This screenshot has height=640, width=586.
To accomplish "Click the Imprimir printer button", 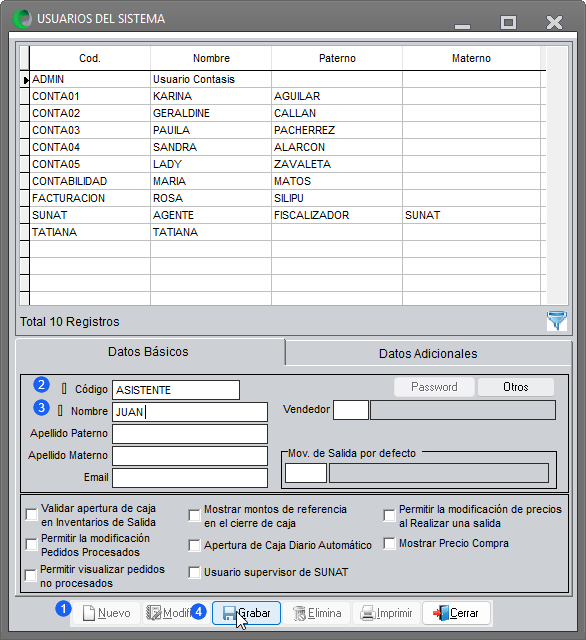I will tap(386, 613).
